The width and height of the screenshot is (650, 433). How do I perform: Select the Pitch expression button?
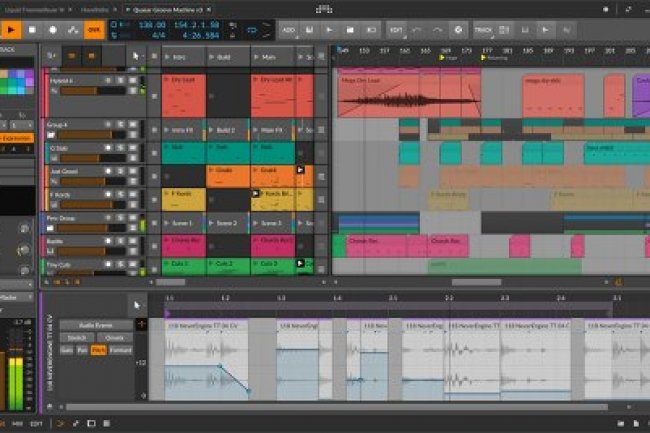pyautogui.click(x=98, y=350)
